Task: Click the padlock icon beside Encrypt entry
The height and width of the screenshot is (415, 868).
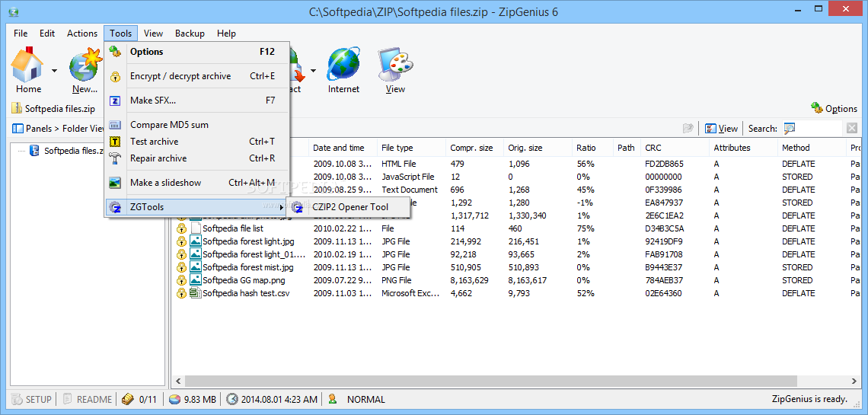Action: point(115,76)
